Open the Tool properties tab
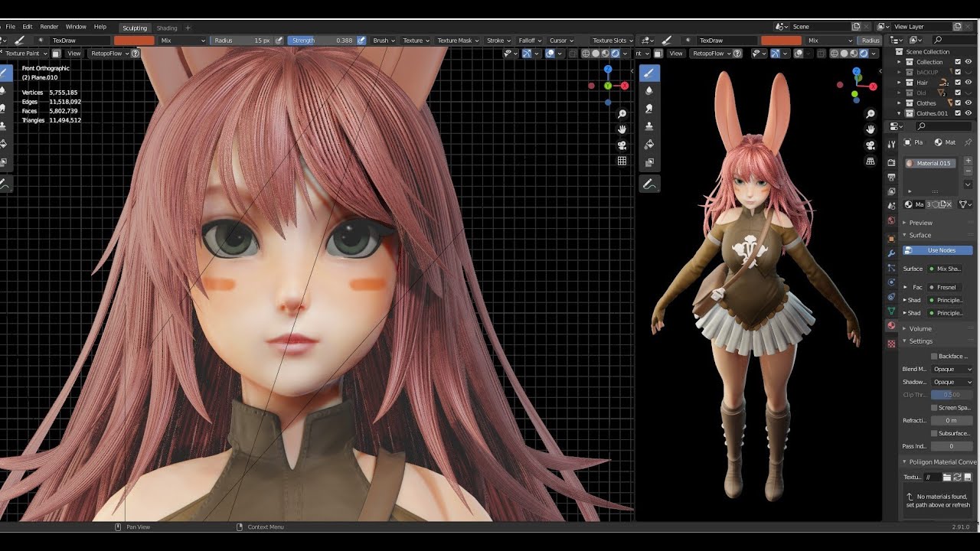The image size is (980, 551). coord(891,144)
